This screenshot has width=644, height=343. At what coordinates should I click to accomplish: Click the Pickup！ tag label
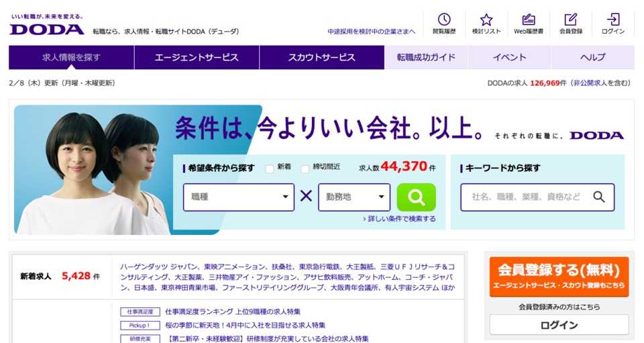140,326
